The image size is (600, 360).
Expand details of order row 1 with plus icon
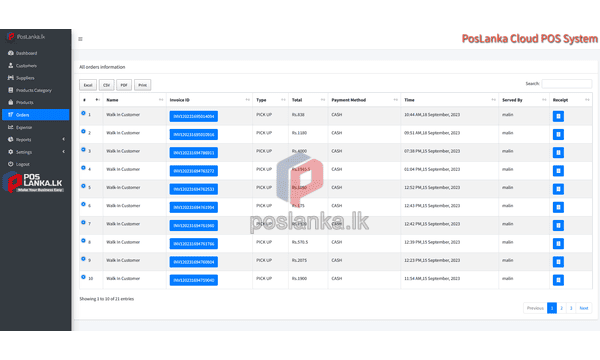pyautogui.click(x=83, y=113)
